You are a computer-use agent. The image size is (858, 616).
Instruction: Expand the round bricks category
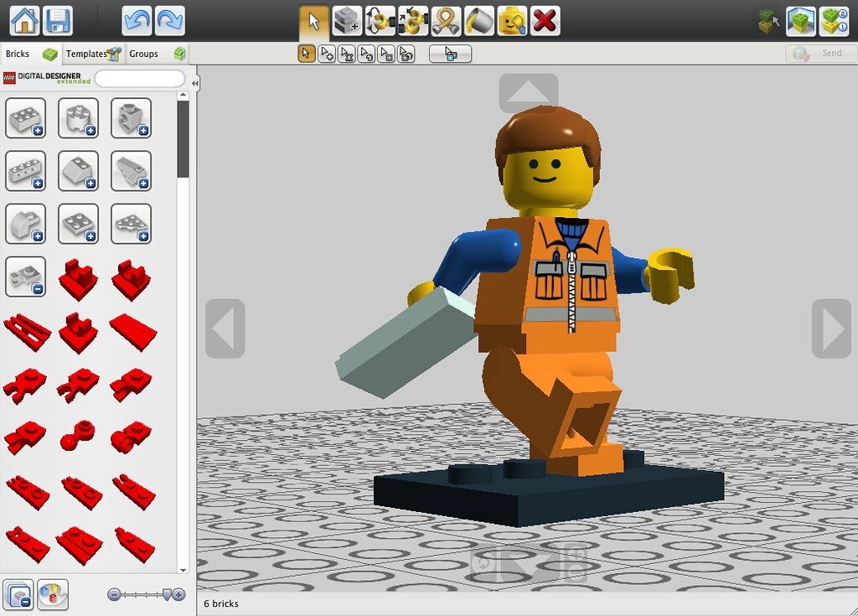(78, 117)
